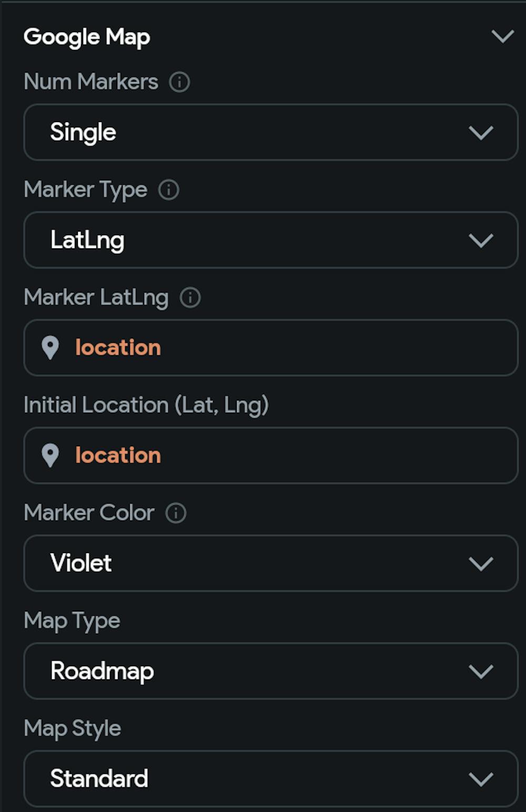
Task: Collapse the Google Map section
Action: point(503,36)
